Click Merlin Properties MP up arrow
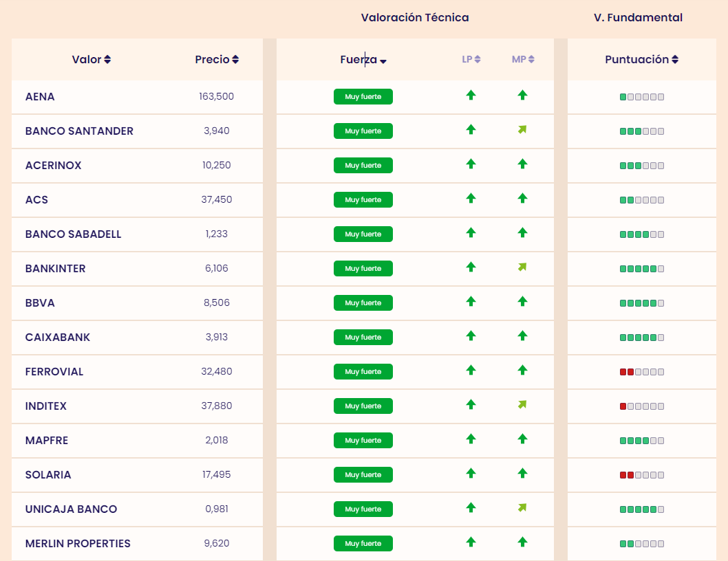The height and width of the screenshot is (561, 728). 522,542
